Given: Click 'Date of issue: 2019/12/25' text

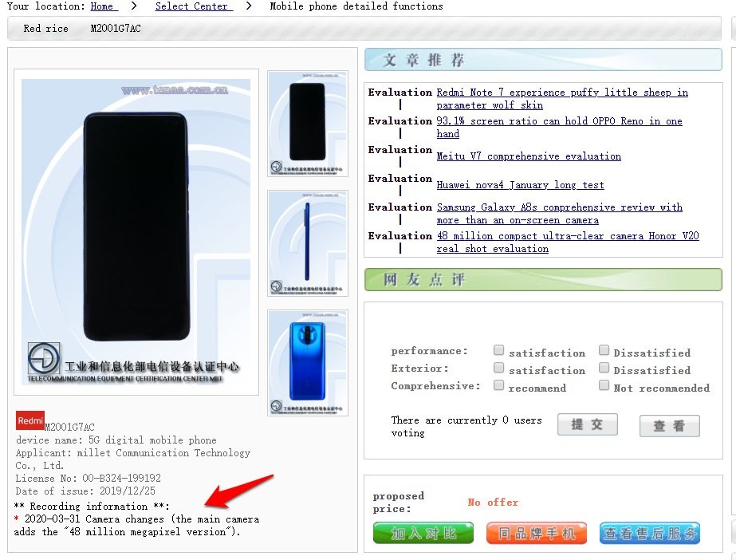Looking at the screenshot, I should click(85, 491).
